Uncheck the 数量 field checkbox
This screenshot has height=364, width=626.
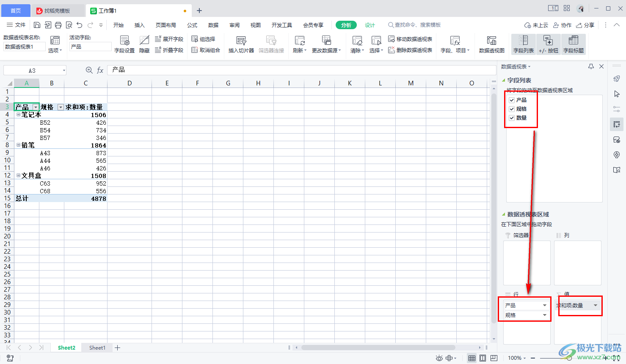click(512, 118)
